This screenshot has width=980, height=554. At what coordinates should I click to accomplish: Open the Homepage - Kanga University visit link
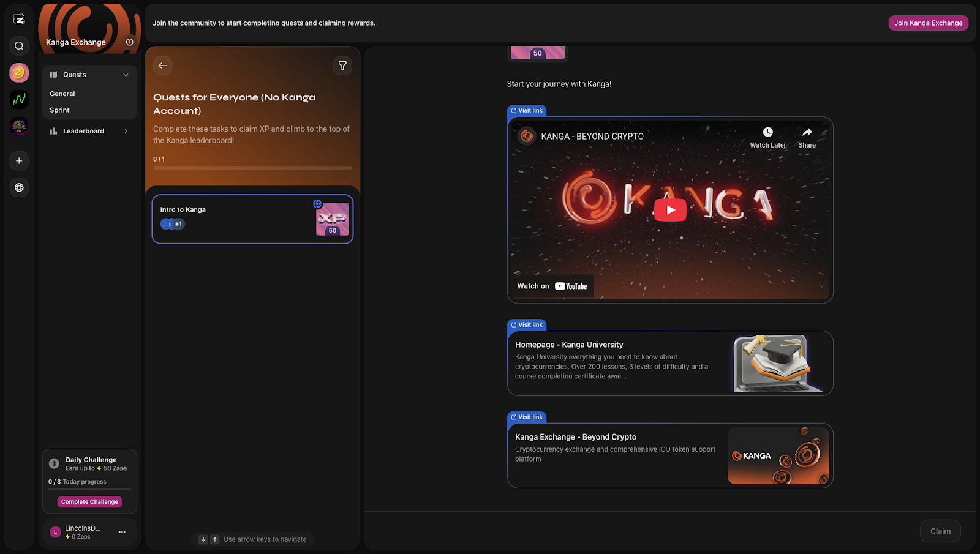527,324
